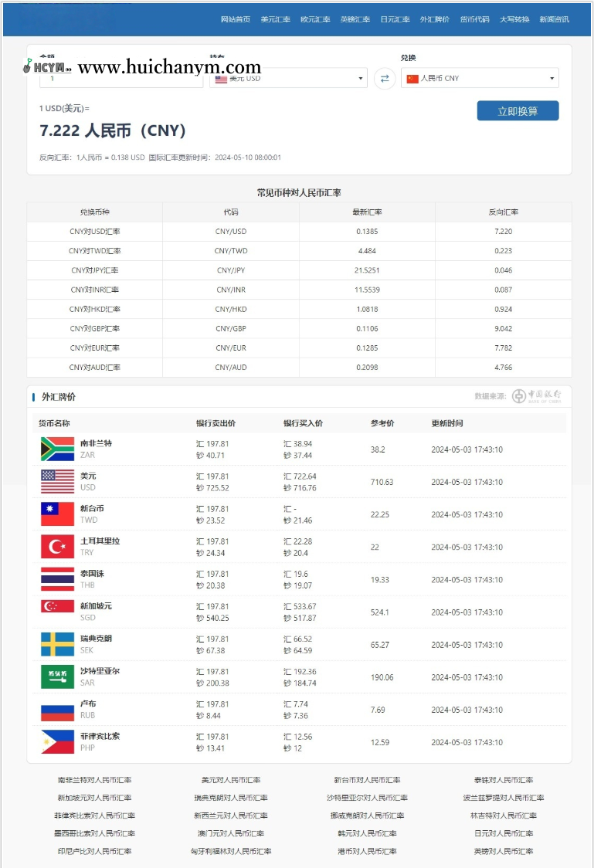Open 美元汇率 in the navigation bar
This screenshot has width=594, height=868.
pos(276,19)
